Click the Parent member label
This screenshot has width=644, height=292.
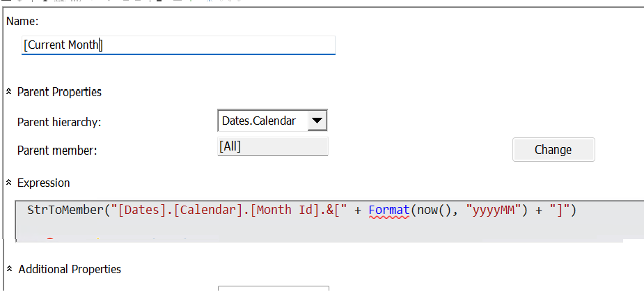(57, 150)
